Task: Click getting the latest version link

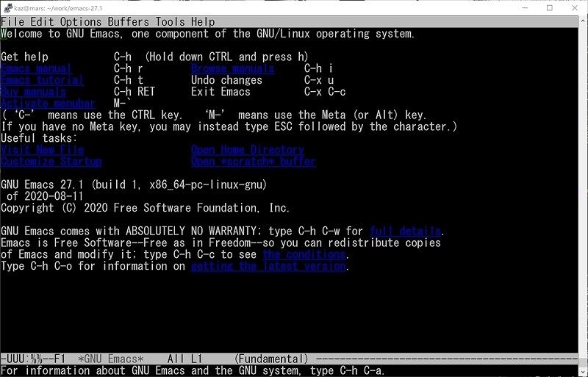Action: 268,266
